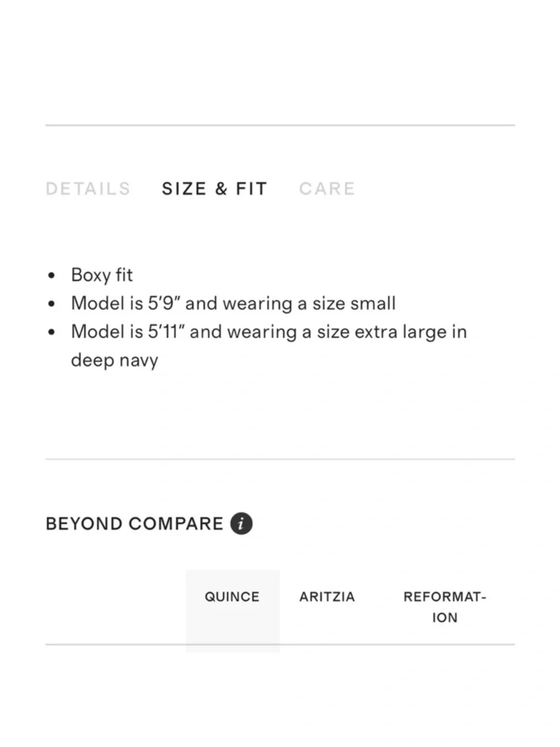Click the bullet beside "Boxy fit"
Viewport: 560px width, 747px height.
pyautogui.click(x=52, y=276)
